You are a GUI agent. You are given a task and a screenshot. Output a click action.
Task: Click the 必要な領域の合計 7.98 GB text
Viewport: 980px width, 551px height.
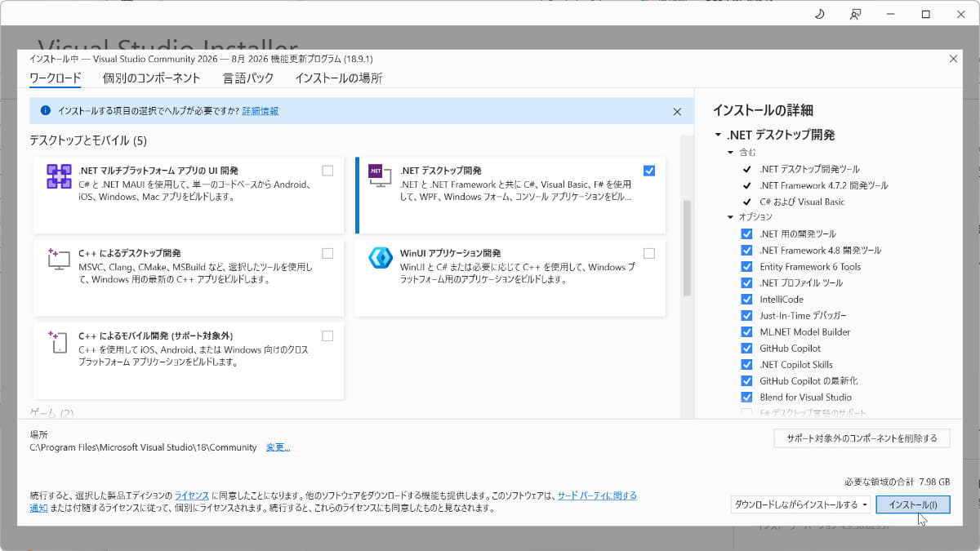[898, 482]
